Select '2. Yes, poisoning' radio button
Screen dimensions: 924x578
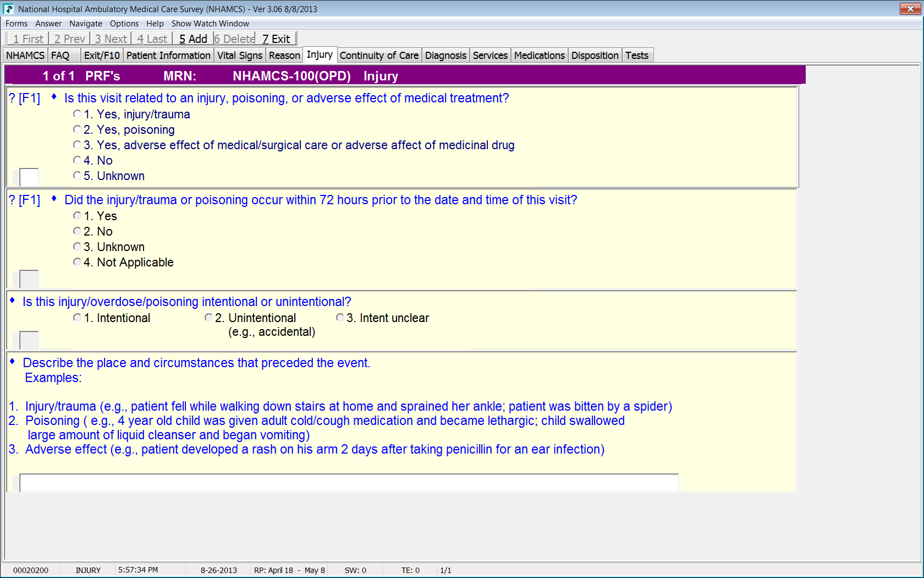point(77,129)
